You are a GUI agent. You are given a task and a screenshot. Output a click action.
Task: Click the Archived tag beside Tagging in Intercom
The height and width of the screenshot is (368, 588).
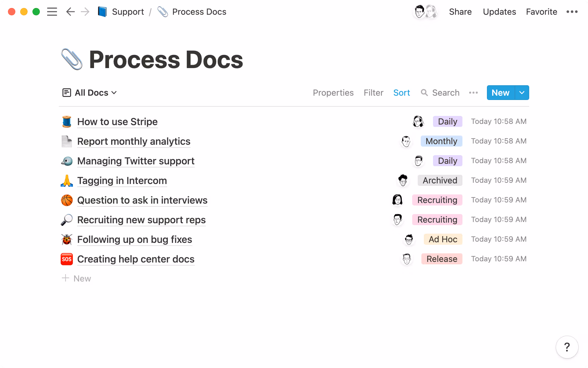[440, 180]
